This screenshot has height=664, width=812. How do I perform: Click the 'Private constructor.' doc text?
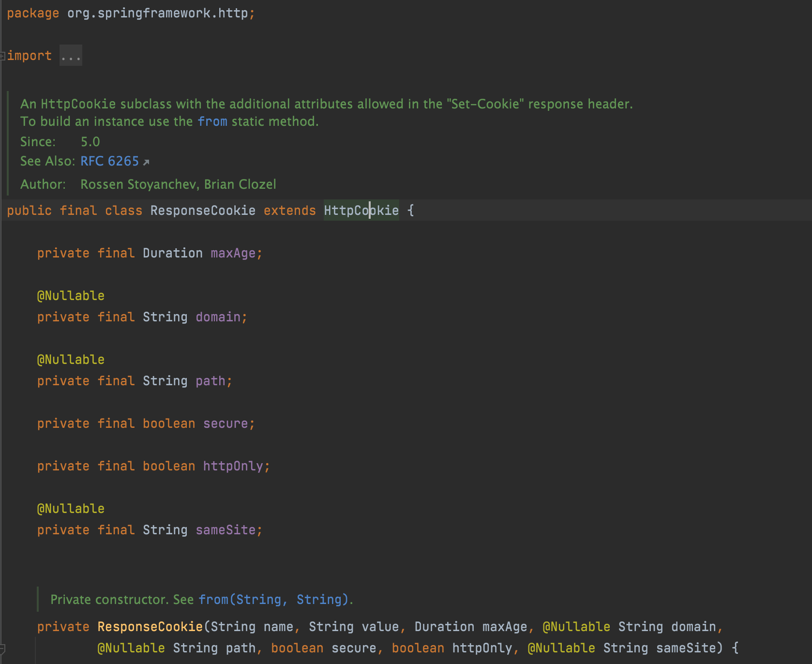pos(110,600)
